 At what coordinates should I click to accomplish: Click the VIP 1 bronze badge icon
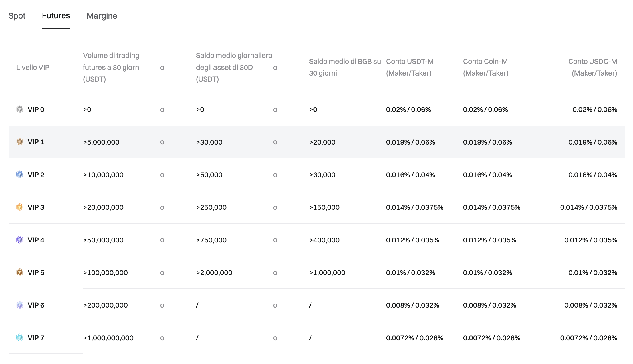pyautogui.click(x=20, y=142)
